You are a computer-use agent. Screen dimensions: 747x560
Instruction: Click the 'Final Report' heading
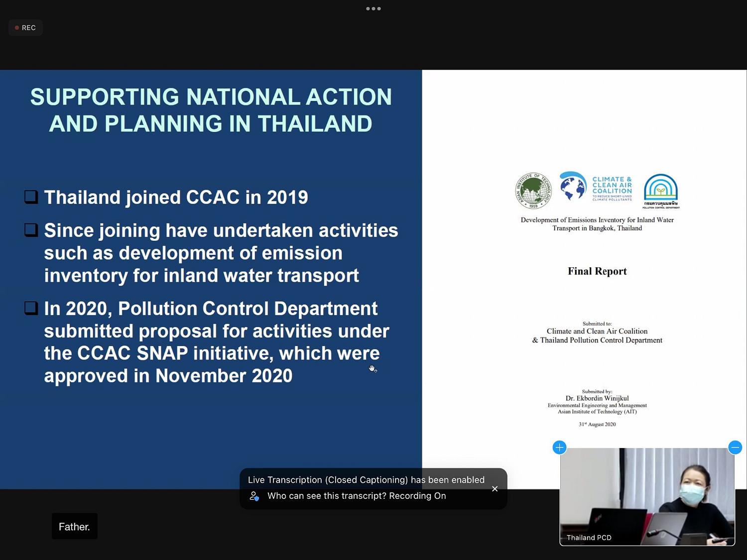pyautogui.click(x=597, y=271)
